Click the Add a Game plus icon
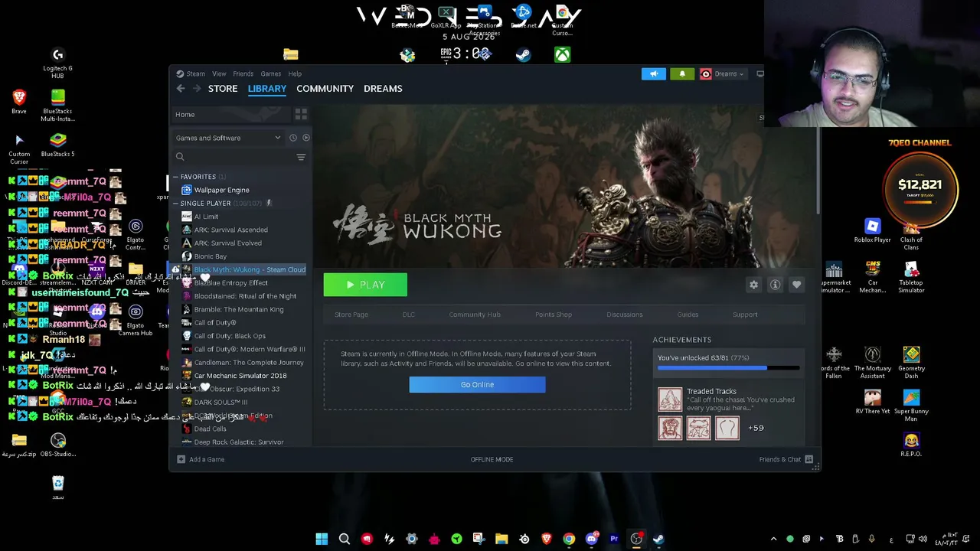Screen dimensions: 980x551 click(181, 459)
